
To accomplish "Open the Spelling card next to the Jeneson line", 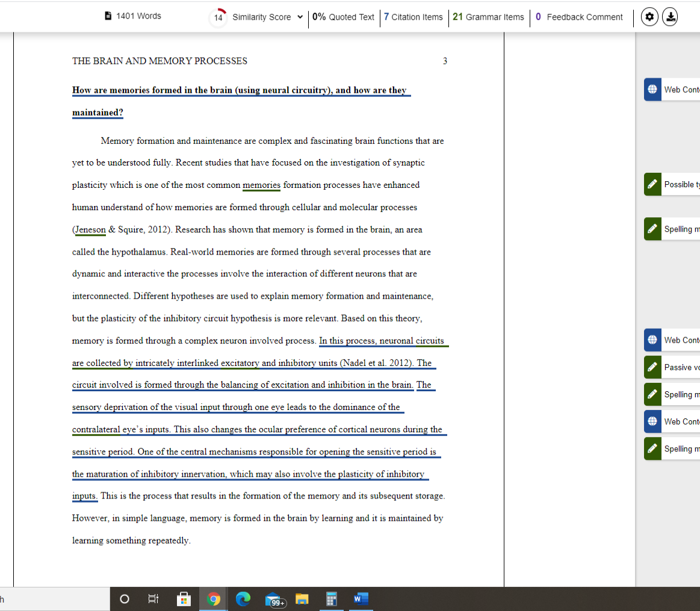I will [672, 229].
